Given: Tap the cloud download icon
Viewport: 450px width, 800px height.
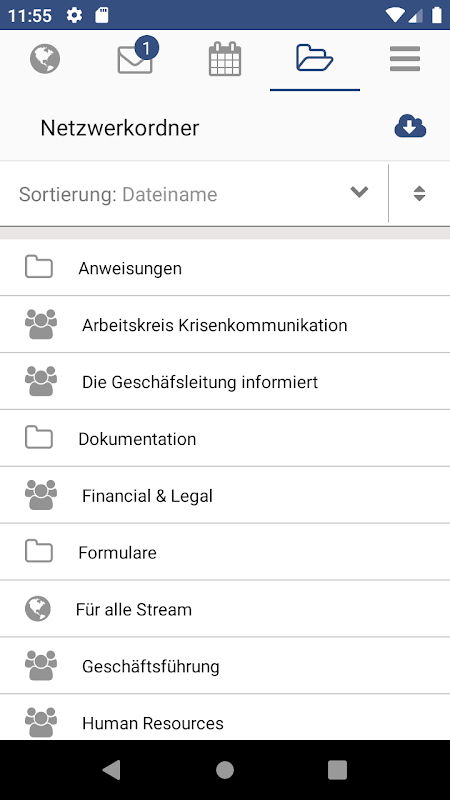Looking at the screenshot, I should pos(410,127).
